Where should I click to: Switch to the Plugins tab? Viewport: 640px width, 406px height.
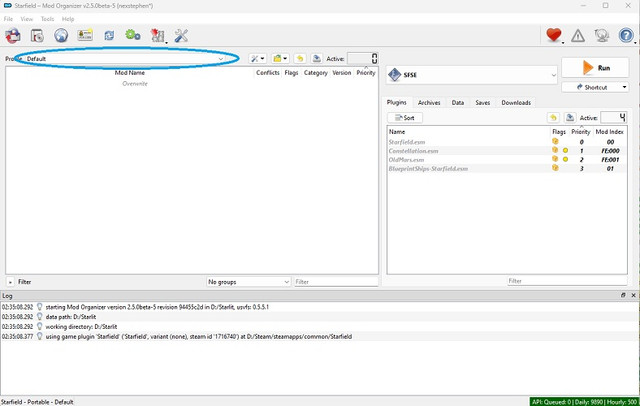[x=397, y=102]
